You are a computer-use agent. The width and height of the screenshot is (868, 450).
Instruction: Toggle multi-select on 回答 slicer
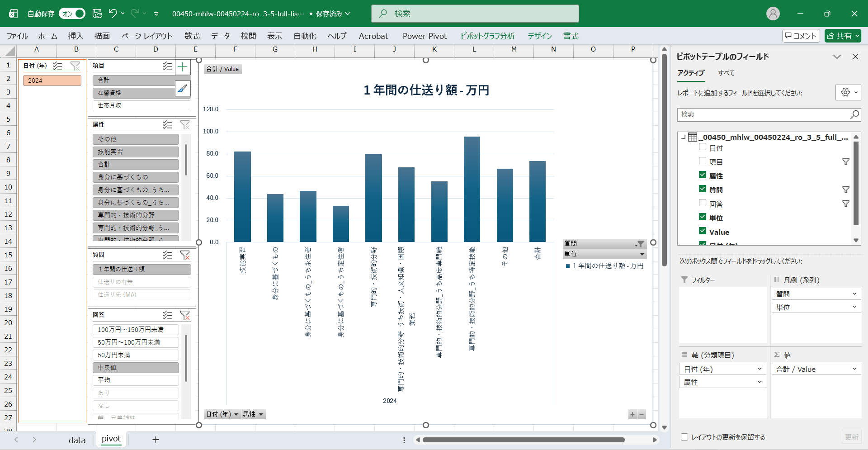[x=167, y=315]
